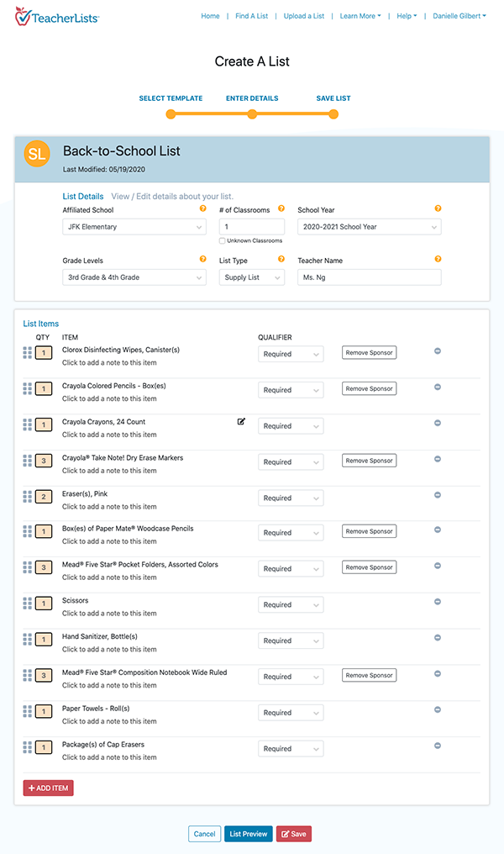
Task: Go to Home in top navigation
Action: [210, 16]
